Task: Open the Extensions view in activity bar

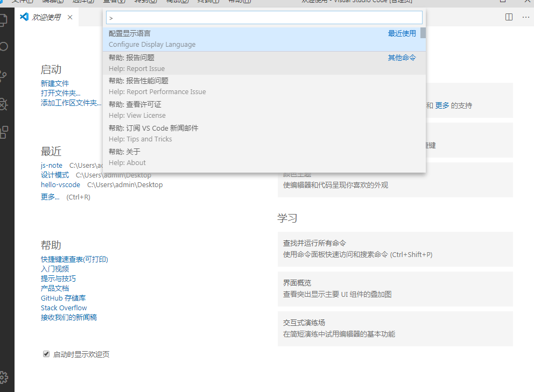Action: pos(4,132)
